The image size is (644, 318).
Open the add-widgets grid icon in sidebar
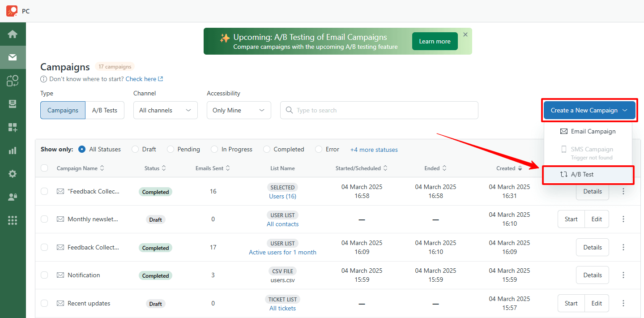[13, 127]
